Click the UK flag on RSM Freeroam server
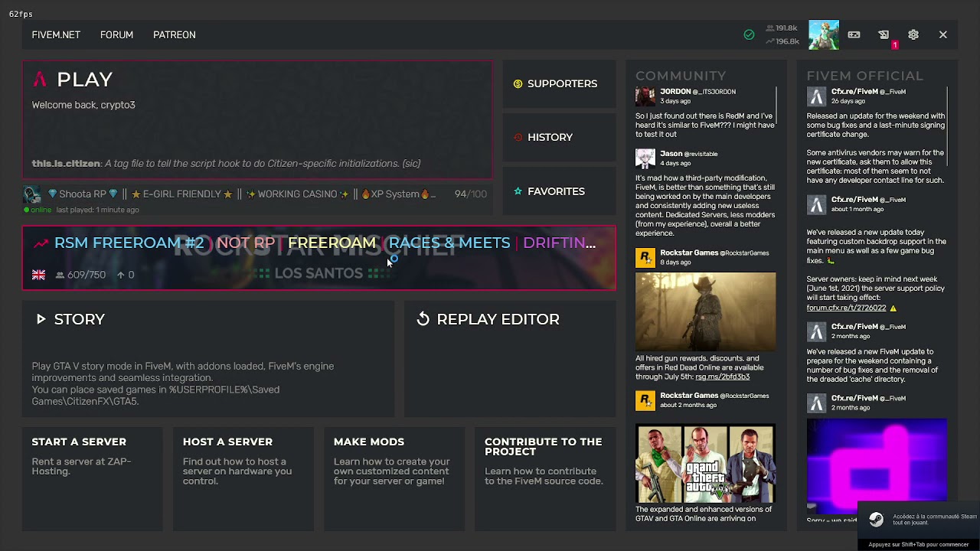The image size is (980, 551). [38, 275]
